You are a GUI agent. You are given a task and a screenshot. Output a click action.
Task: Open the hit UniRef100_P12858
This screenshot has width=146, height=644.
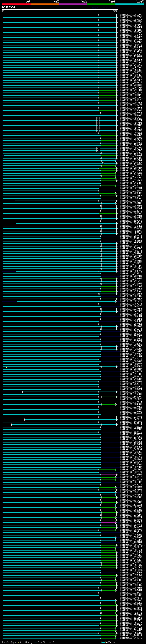pos(131,17)
